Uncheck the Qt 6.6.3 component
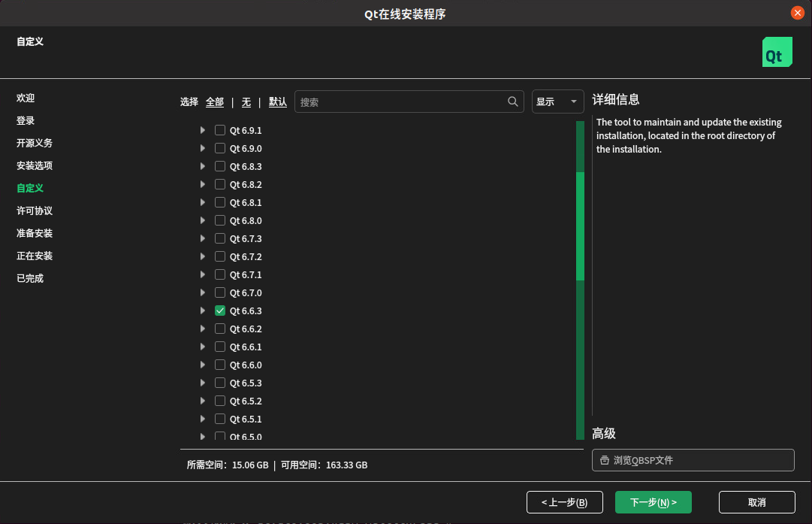The image size is (812, 524). [219, 310]
